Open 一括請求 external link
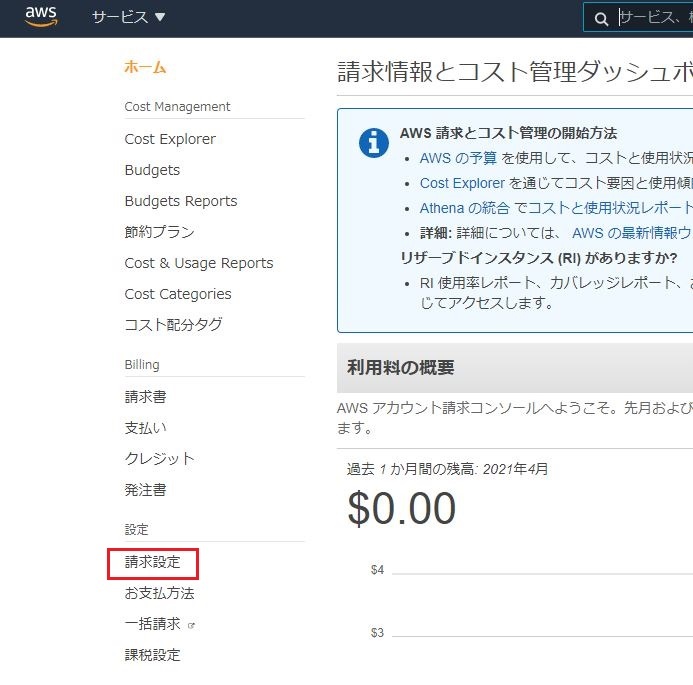 (152, 624)
